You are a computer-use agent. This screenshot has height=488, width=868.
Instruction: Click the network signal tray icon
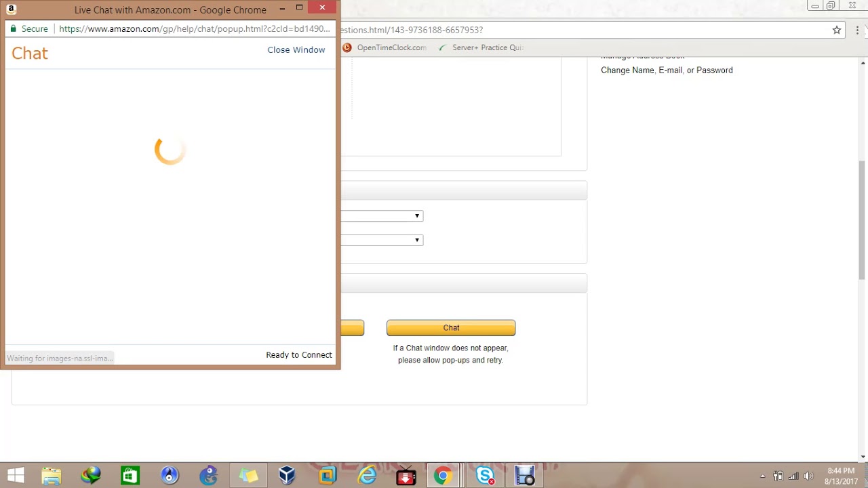(x=793, y=476)
